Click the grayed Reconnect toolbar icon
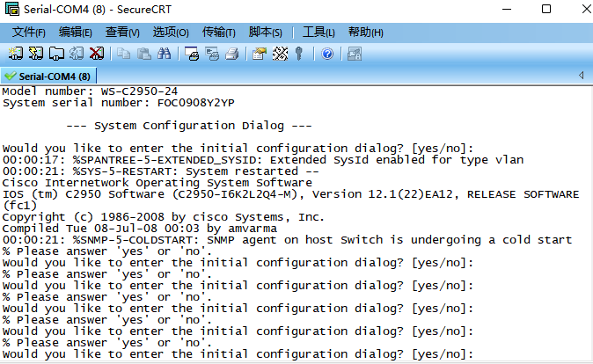Screen dimensions: 593x364 (77, 54)
